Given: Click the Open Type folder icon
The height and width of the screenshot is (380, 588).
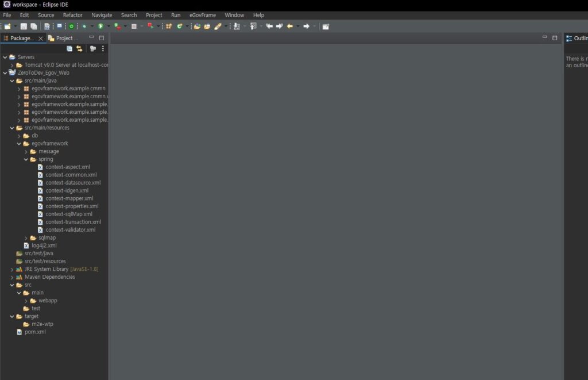Looking at the screenshot, I should coord(198,26).
